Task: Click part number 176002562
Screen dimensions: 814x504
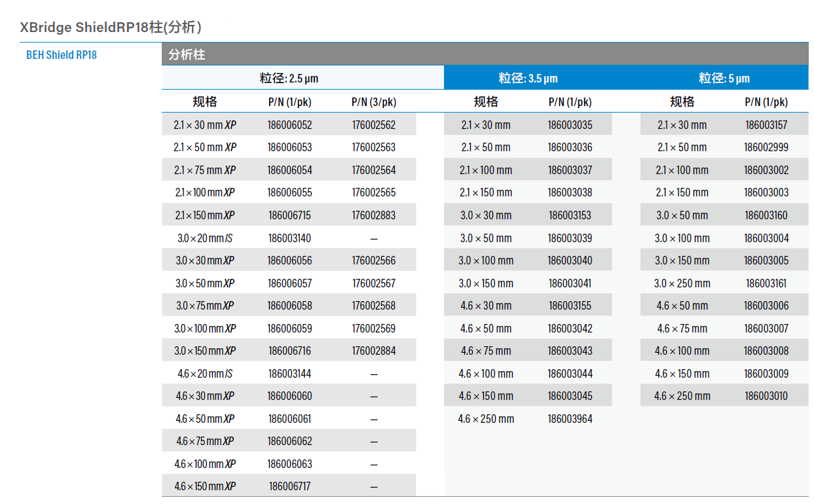Action: pos(374,124)
